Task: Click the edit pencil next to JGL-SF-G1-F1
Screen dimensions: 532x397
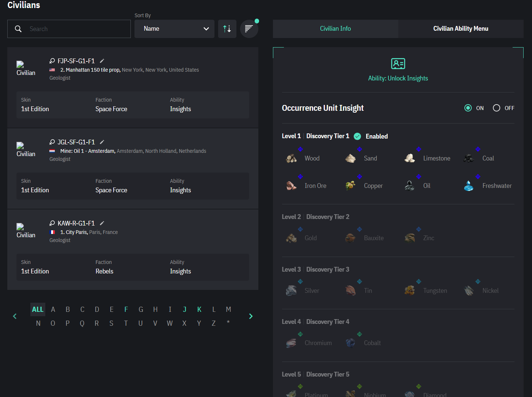Action: click(102, 142)
